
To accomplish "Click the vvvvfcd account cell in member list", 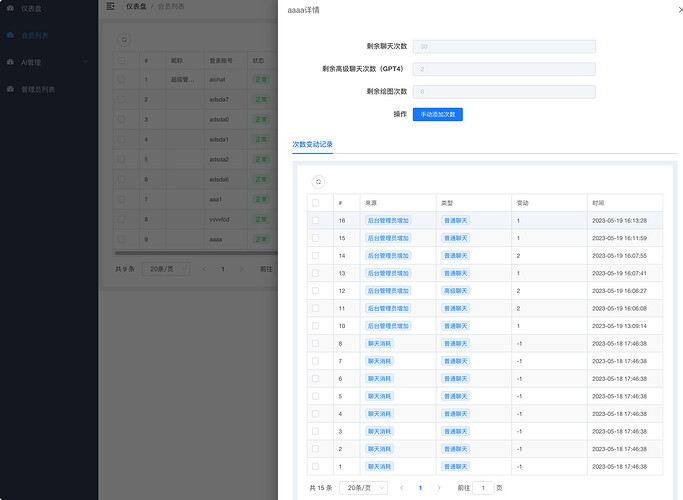I will tap(219, 219).
